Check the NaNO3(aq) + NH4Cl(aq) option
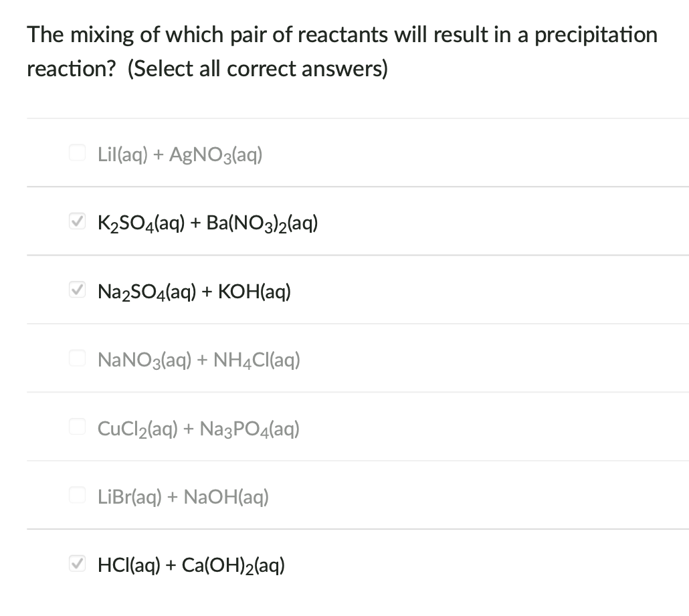The image size is (689, 616). pyautogui.click(x=76, y=358)
